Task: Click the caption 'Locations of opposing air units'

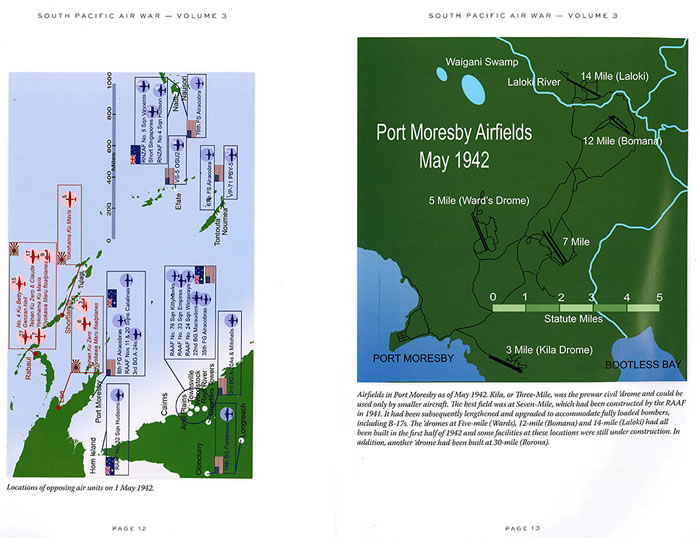Action: pyautogui.click(x=80, y=488)
